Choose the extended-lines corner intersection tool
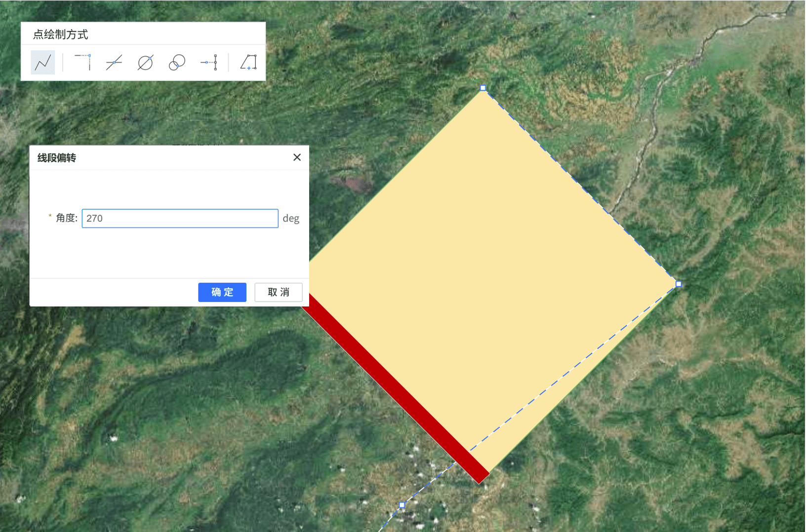 point(83,63)
